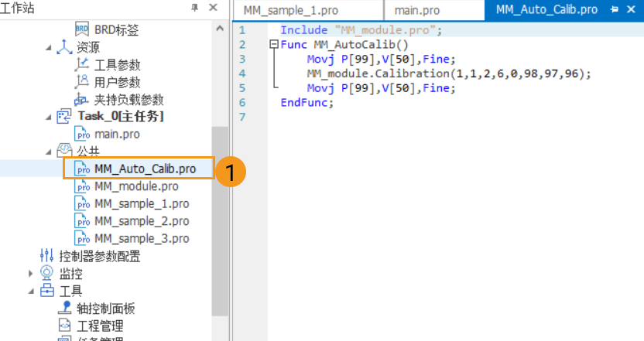644x341 pixels.
Task: Select MM_sample_2.pro in the 公共 folder
Action: pos(142,221)
